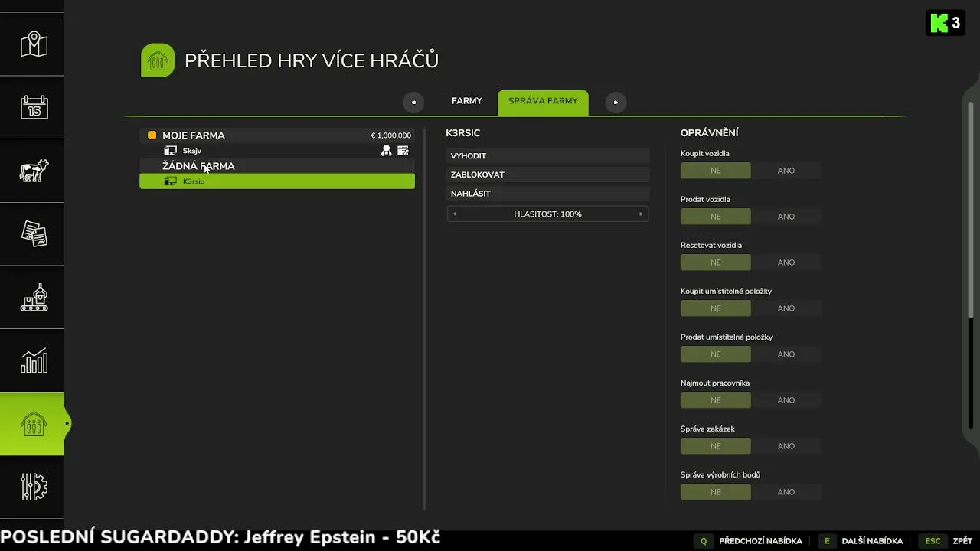Select player Skajv in the list
Viewport: 980px width, 551px height.
[277, 151]
